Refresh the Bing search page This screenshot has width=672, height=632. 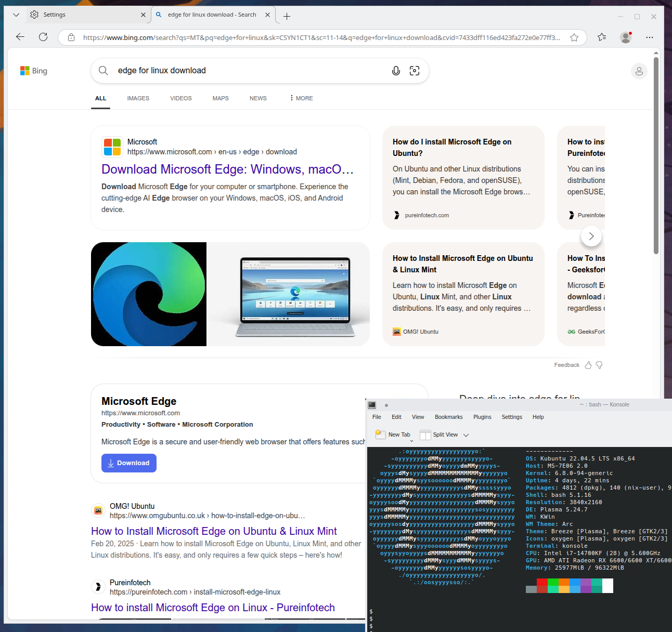coord(43,37)
